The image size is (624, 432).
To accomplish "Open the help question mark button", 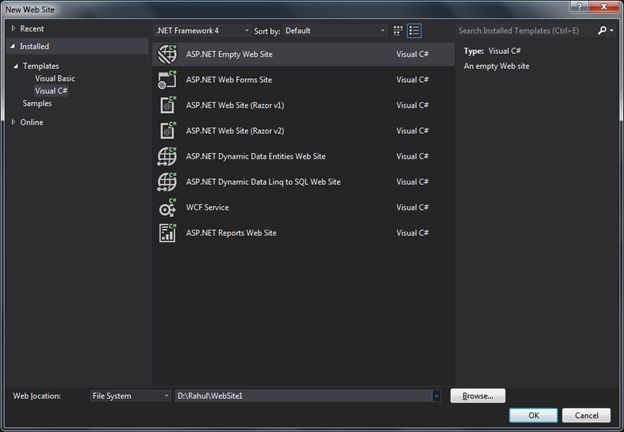I will pyautogui.click(x=579, y=6).
